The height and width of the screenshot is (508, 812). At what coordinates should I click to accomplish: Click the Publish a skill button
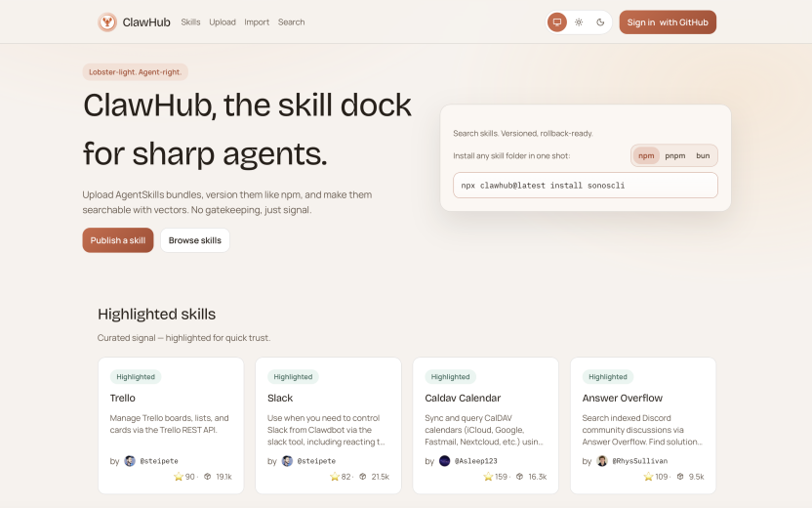[118, 240]
